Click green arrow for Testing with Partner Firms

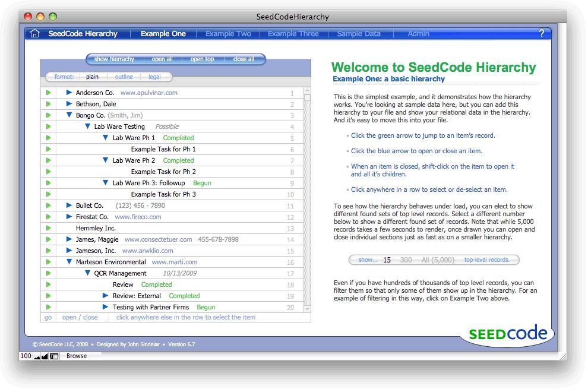(48, 307)
